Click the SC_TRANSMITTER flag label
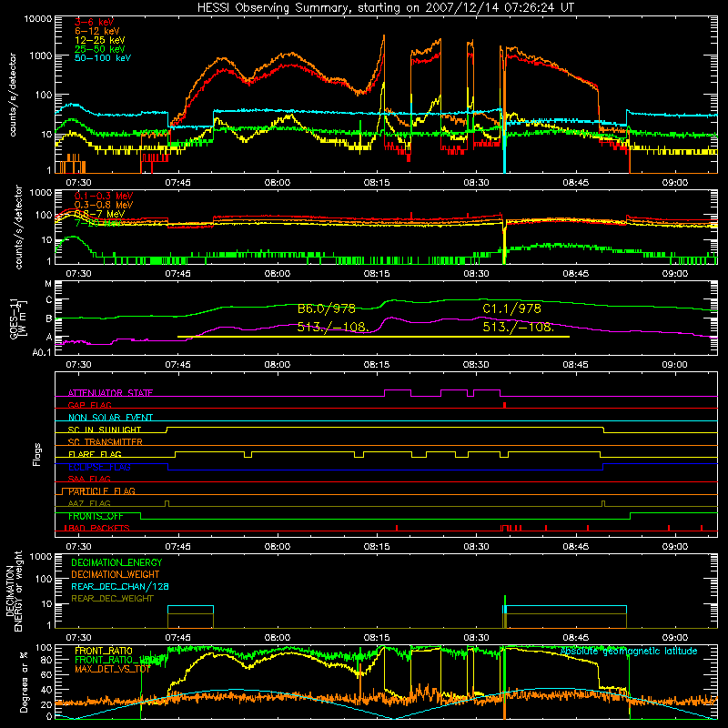Image resolution: width=728 pixels, height=728 pixels. (106, 442)
